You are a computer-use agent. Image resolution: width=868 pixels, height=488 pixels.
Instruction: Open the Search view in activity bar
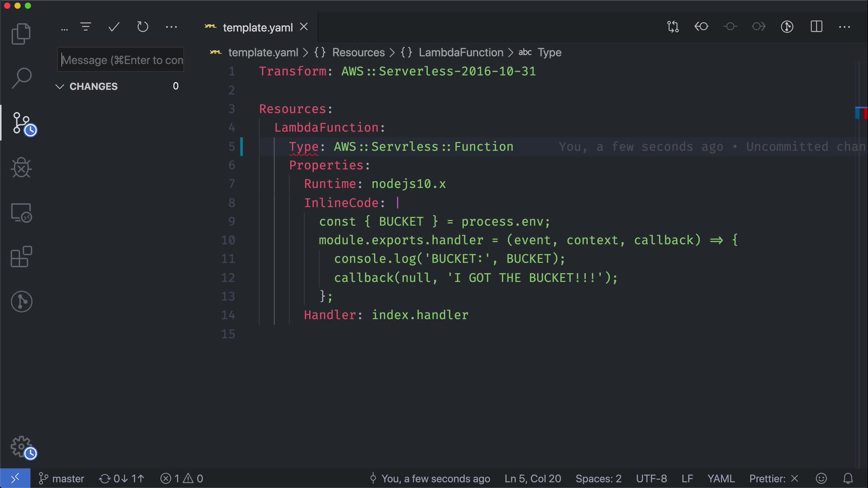click(x=21, y=78)
